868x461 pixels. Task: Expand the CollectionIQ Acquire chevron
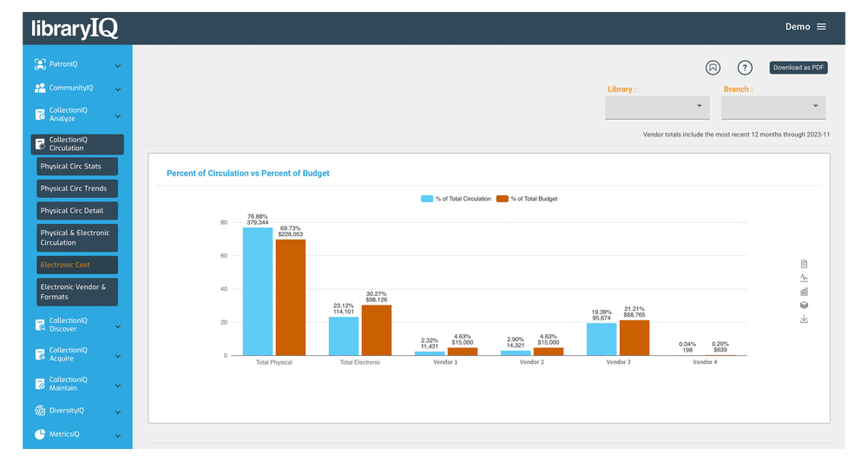(x=118, y=356)
